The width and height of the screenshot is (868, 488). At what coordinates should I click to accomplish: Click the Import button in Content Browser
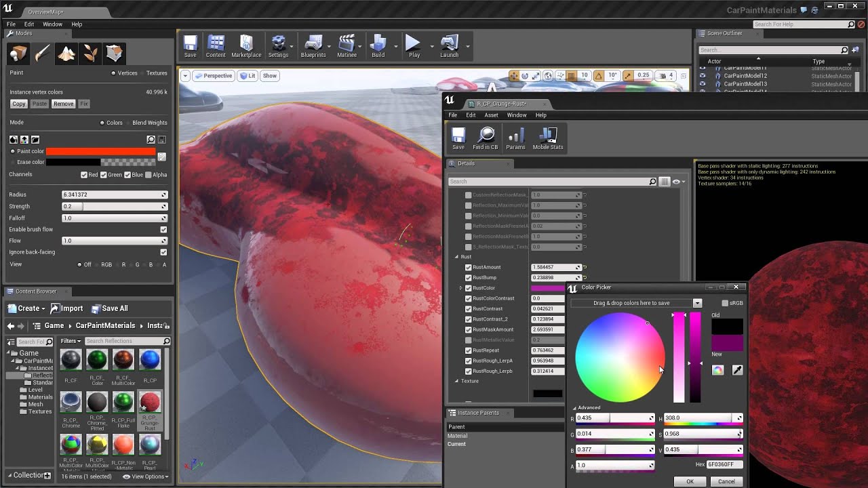pos(66,308)
